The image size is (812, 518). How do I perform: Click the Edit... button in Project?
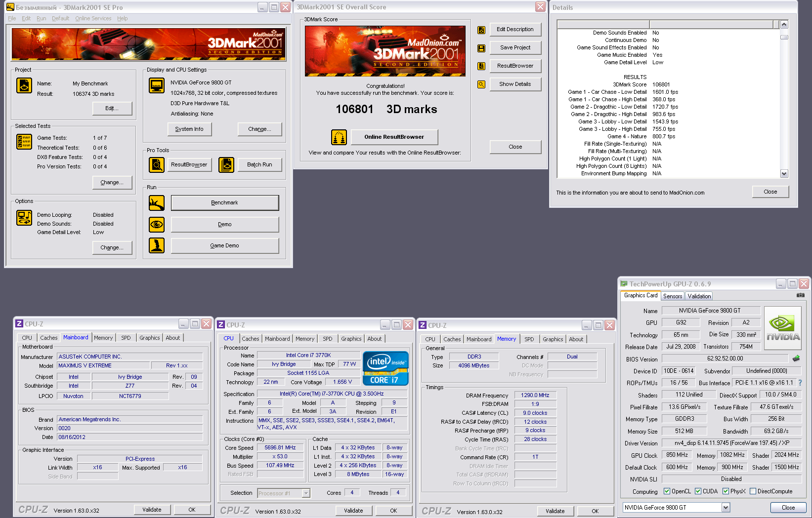[112, 109]
